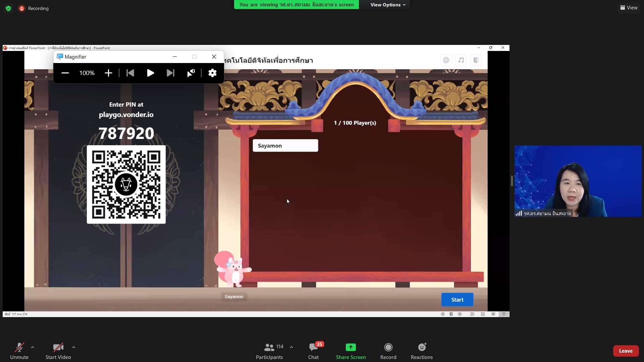
Task: Open Reactions menu
Action: click(x=422, y=351)
